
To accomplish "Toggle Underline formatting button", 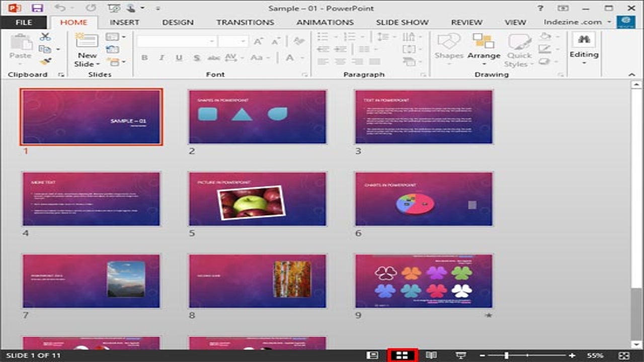I will pos(179,58).
